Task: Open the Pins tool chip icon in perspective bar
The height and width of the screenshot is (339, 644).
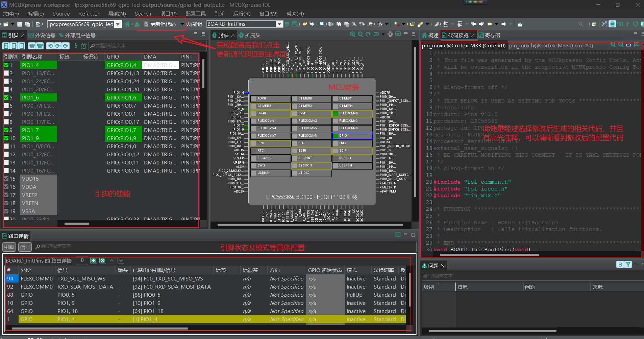Action: 612,24
